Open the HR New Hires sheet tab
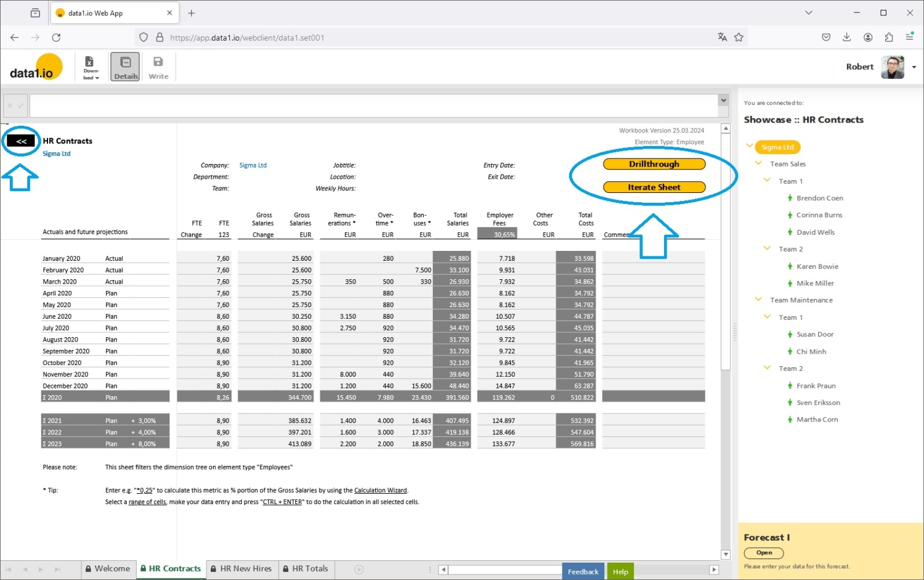The image size is (924, 580). pyautogui.click(x=241, y=569)
